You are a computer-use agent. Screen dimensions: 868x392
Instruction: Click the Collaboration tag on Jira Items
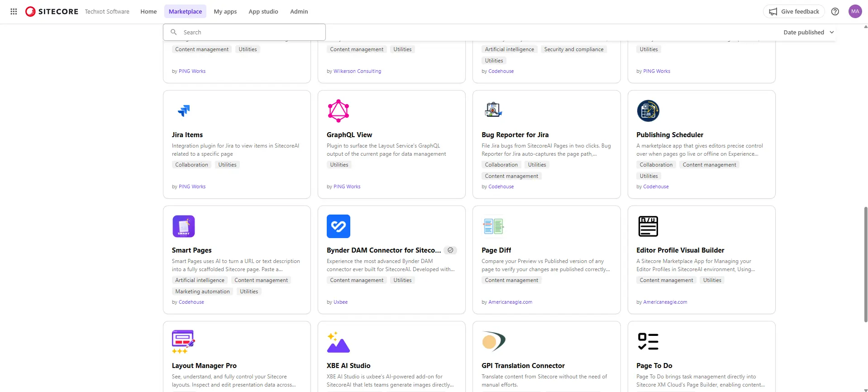point(191,165)
